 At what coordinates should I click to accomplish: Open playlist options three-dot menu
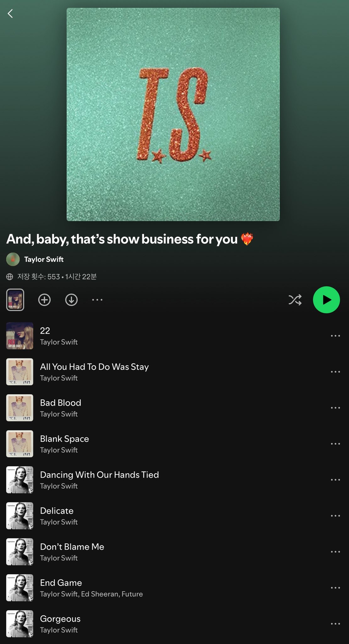[97, 300]
